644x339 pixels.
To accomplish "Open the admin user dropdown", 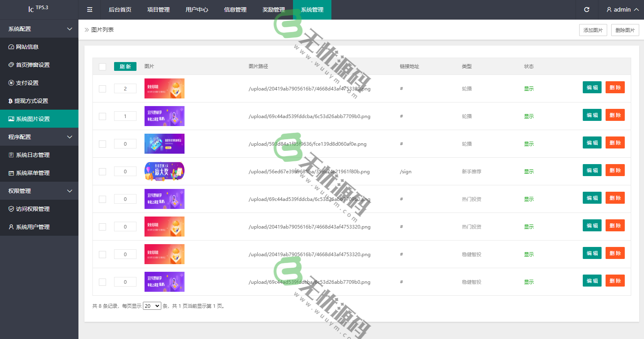I will coord(622,10).
